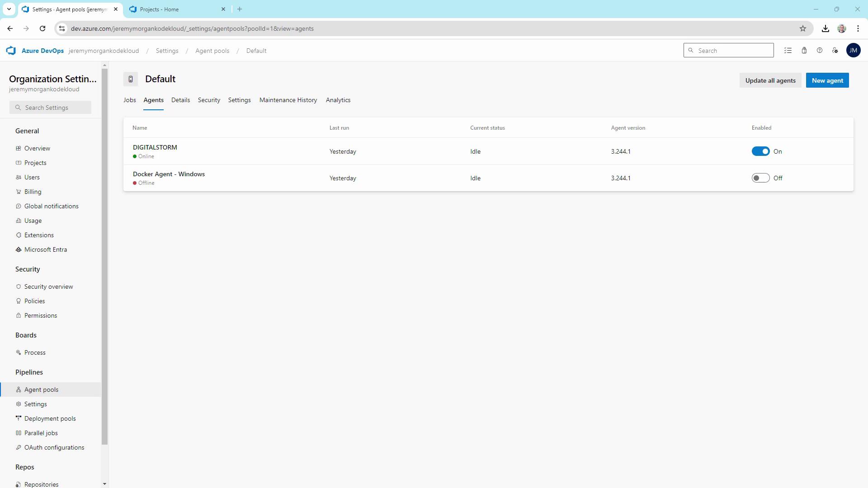The width and height of the screenshot is (868, 488).
Task: Open Parallel jobs in the sidebar
Action: coord(41,433)
